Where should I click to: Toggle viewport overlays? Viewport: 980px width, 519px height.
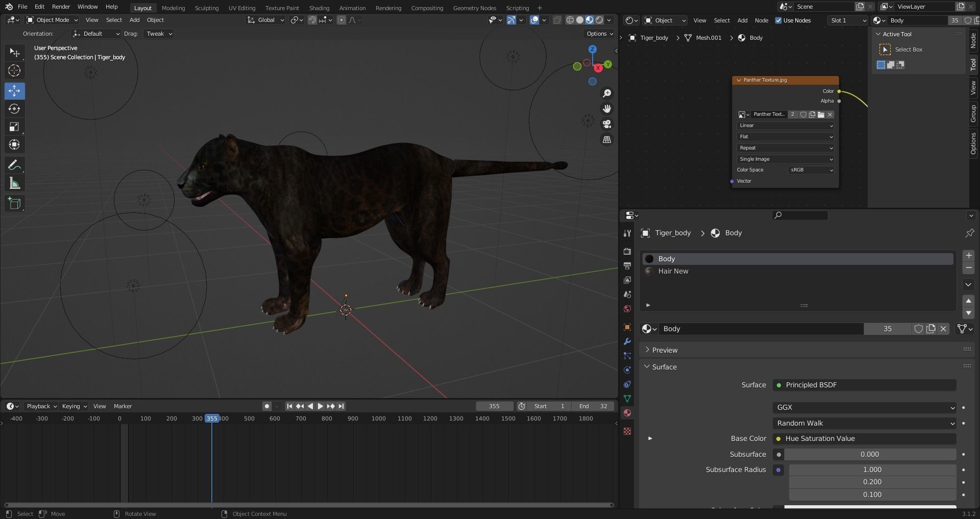pos(534,20)
